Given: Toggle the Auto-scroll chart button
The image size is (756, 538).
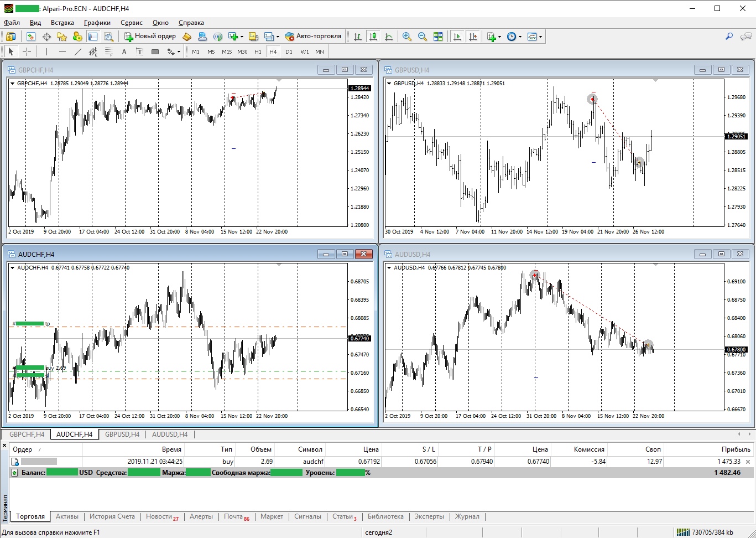Looking at the screenshot, I should (x=457, y=37).
